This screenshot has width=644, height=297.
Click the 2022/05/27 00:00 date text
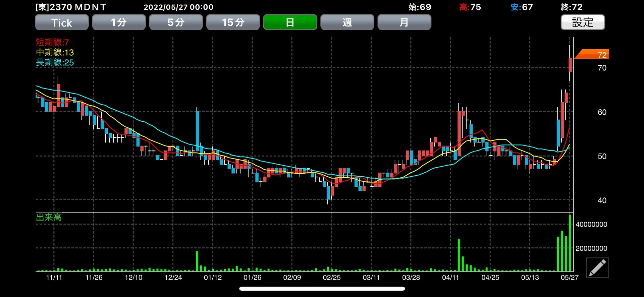tap(178, 7)
